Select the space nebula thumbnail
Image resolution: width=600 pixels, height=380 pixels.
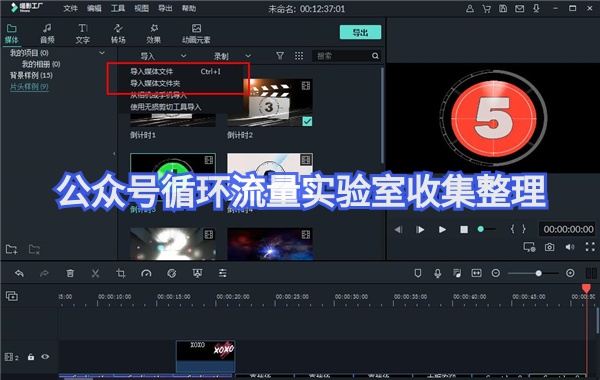point(270,244)
